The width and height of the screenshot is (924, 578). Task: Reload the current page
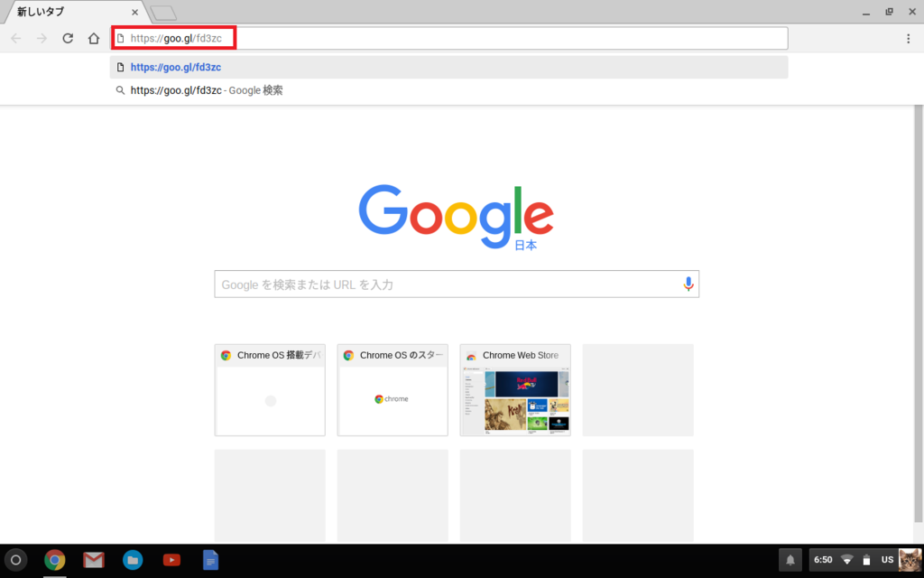click(x=68, y=38)
